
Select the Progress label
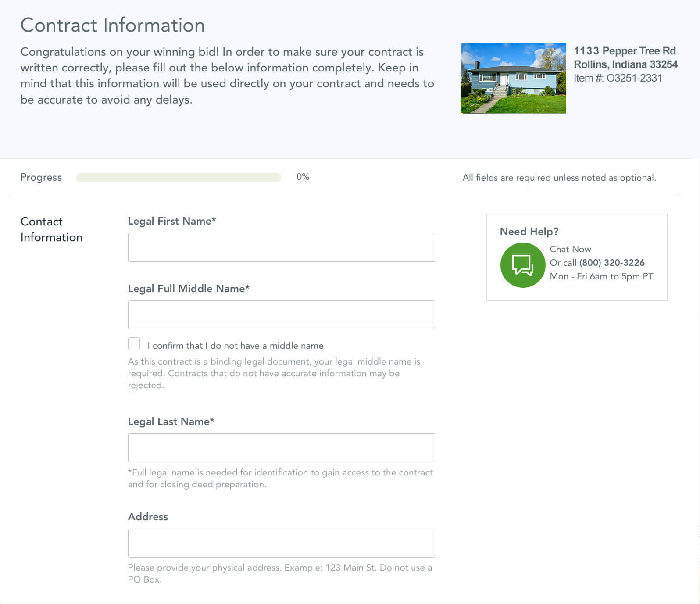coord(41,177)
